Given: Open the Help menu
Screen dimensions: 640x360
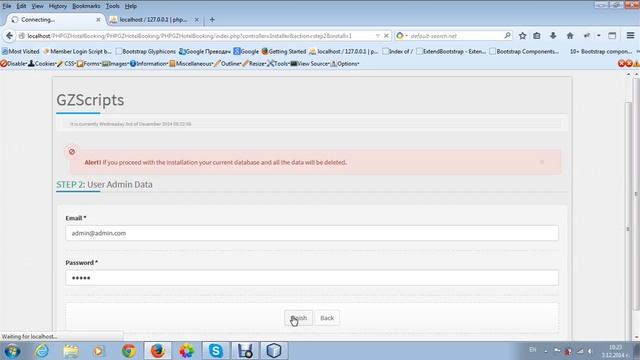Looking at the screenshot, I should pos(131,6).
